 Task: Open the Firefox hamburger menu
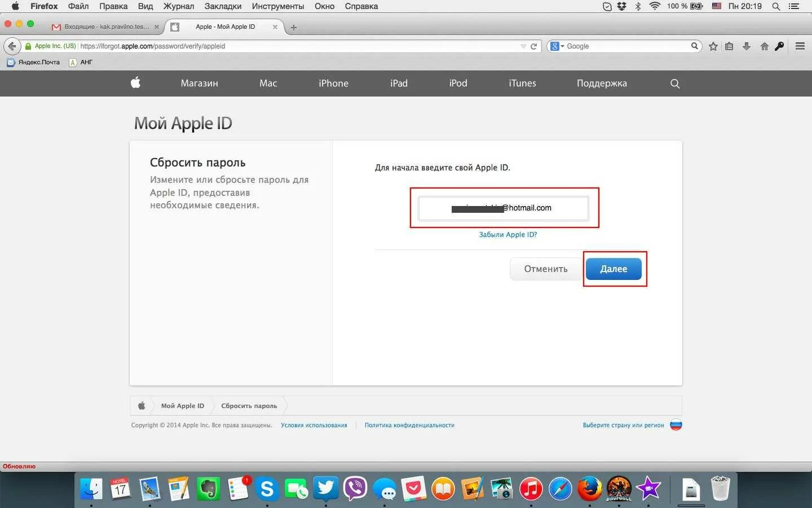[800, 46]
